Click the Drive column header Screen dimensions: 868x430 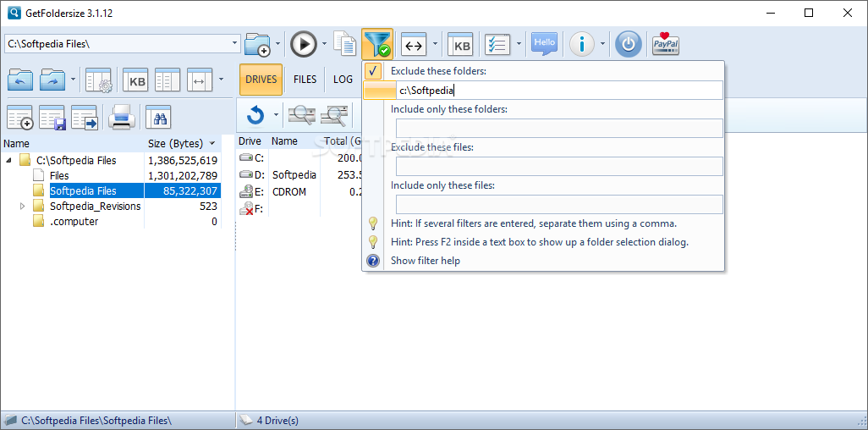click(x=250, y=141)
